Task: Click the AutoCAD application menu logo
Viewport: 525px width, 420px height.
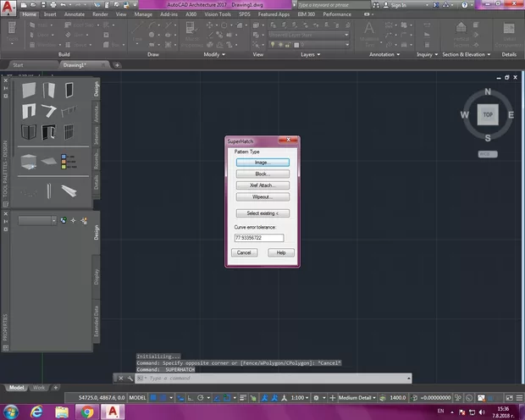Action: [x=9, y=6]
